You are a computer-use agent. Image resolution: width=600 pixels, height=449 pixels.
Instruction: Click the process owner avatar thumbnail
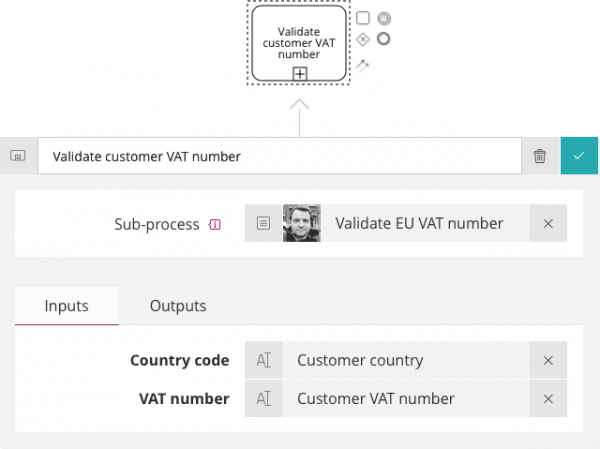click(x=302, y=223)
